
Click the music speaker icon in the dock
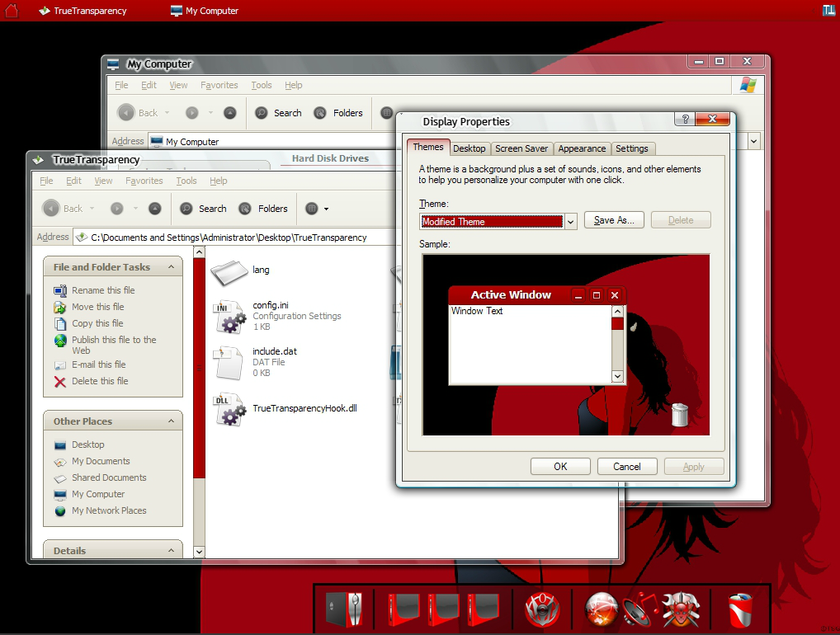coord(639,609)
